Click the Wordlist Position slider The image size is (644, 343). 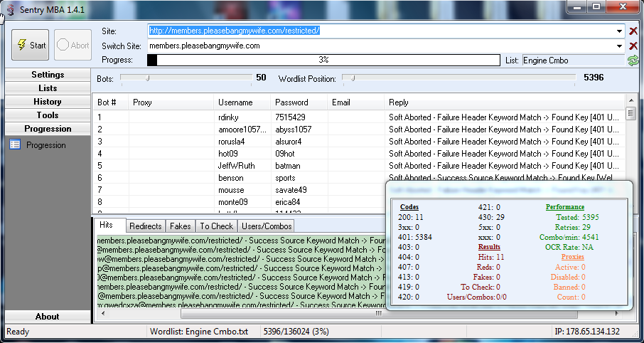[345, 78]
